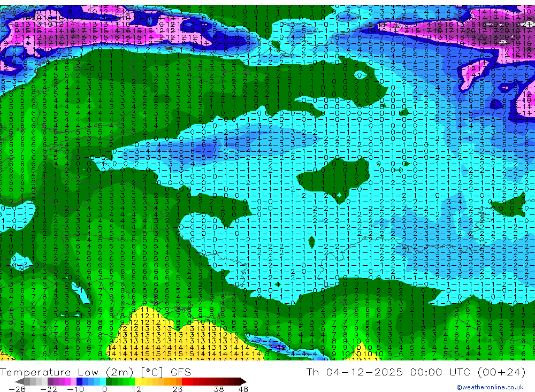Open the weatheronline.co.uk copyright link
The height and width of the screenshot is (392, 535).
point(490,387)
